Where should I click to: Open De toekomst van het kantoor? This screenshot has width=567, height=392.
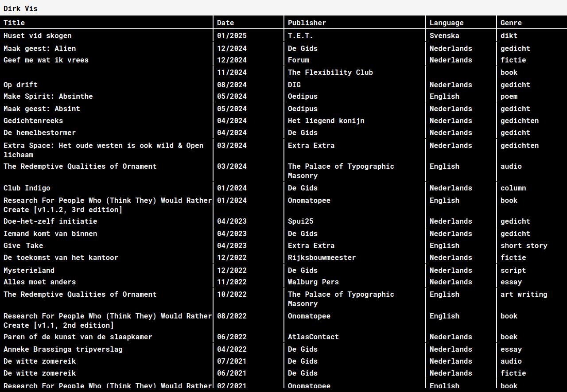pyautogui.click(x=61, y=257)
